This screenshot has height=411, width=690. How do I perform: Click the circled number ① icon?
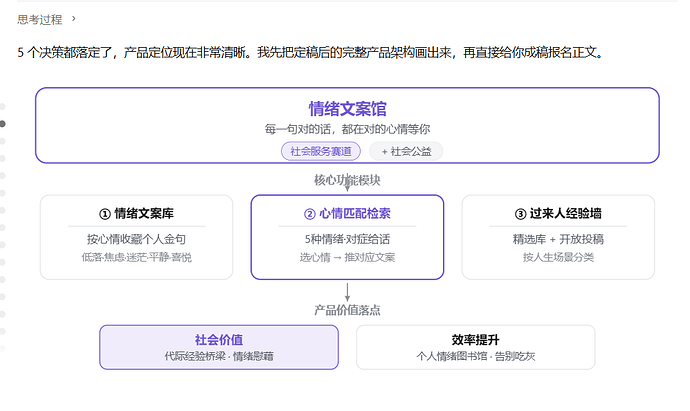(105, 214)
